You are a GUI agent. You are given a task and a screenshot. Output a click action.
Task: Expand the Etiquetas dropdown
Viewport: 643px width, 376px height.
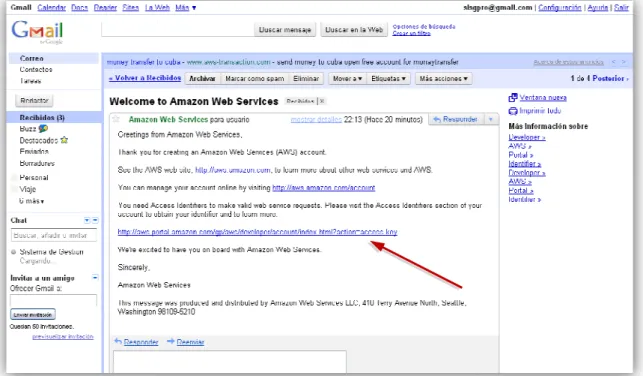(x=388, y=78)
